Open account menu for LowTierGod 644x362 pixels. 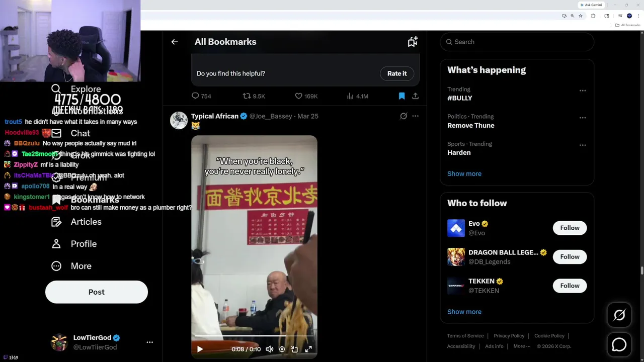(x=149, y=342)
